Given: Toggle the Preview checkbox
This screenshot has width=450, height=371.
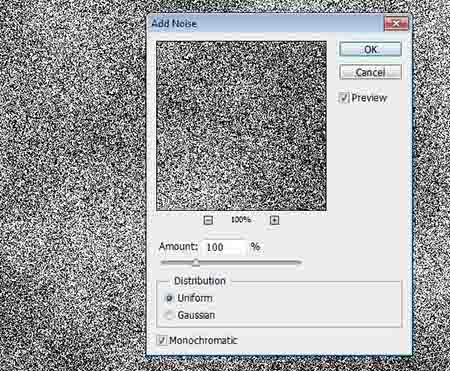Looking at the screenshot, I should [x=344, y=98].
